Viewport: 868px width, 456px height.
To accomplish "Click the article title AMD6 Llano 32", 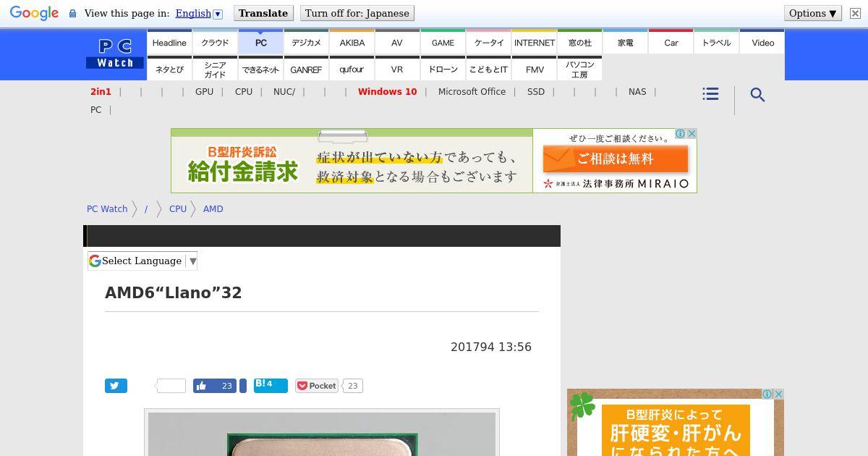I will click(174, 293).
